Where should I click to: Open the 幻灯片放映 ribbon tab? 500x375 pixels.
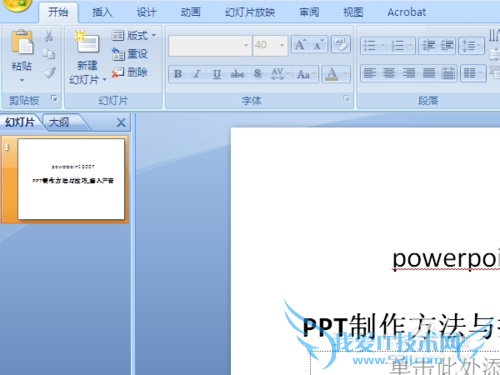[x=250, y=12]
